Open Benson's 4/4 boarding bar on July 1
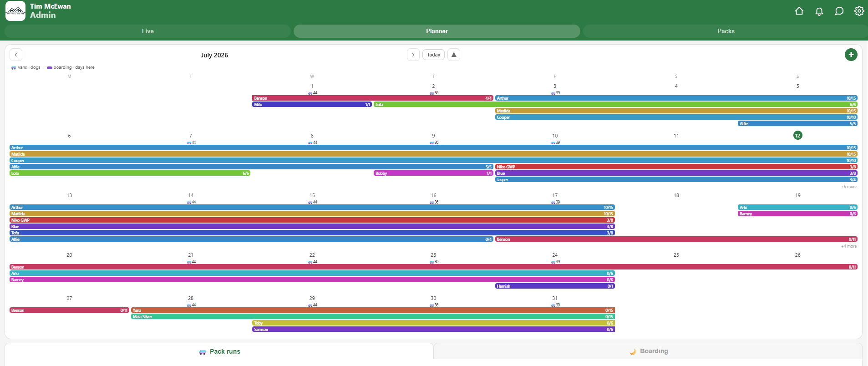The height and width of the screenshot is (366, 868). point(373,98)
